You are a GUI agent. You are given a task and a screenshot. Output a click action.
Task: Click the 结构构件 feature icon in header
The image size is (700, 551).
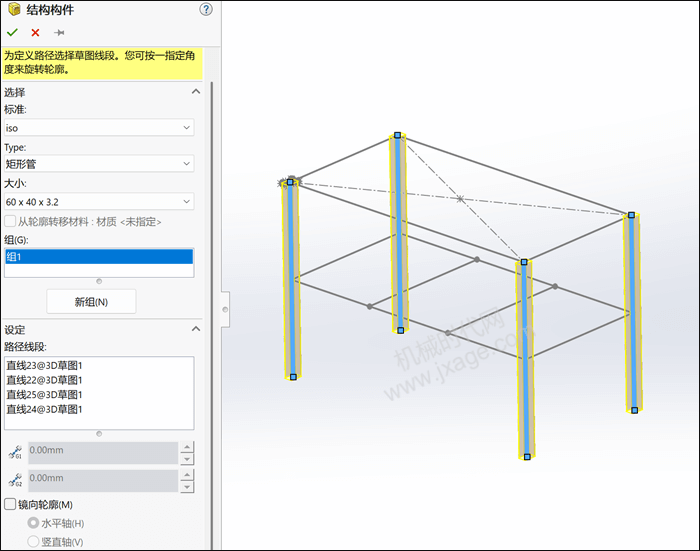[14, 9]
